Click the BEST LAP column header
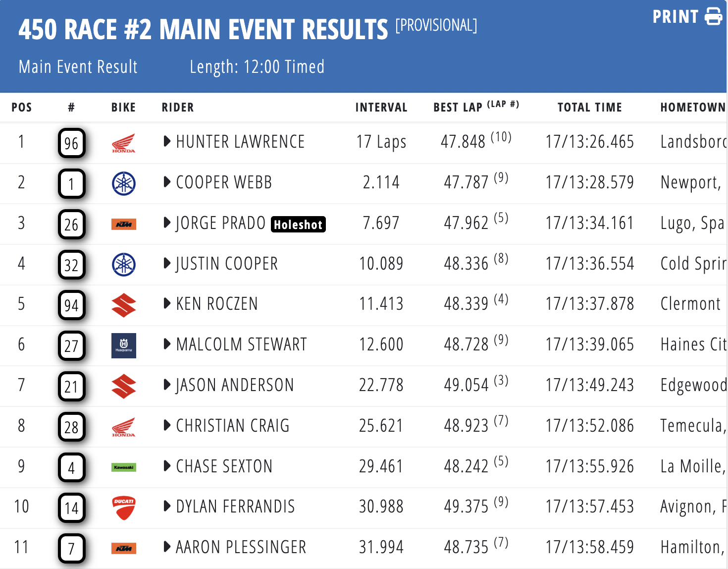 coord(458,108)
